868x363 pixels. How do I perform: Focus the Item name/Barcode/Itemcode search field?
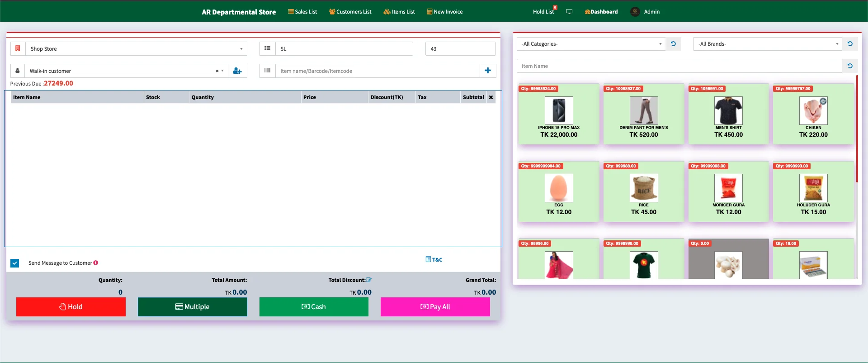[377, 71]
